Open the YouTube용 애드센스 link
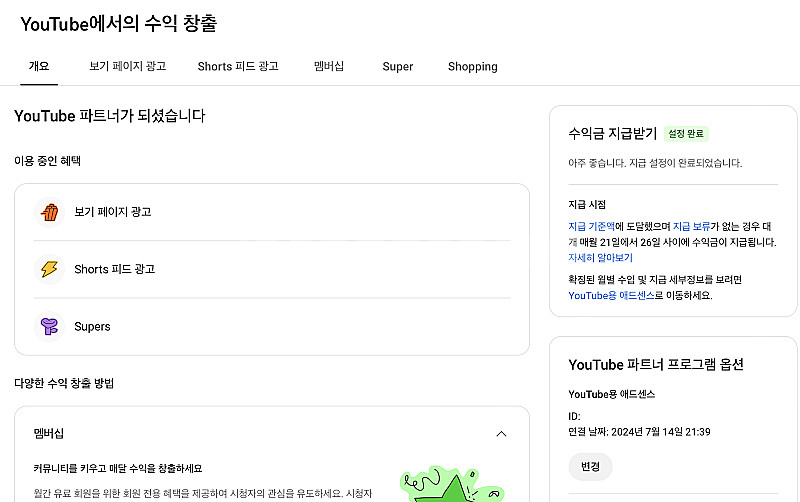800x502 pixels. tap(611, 295)
